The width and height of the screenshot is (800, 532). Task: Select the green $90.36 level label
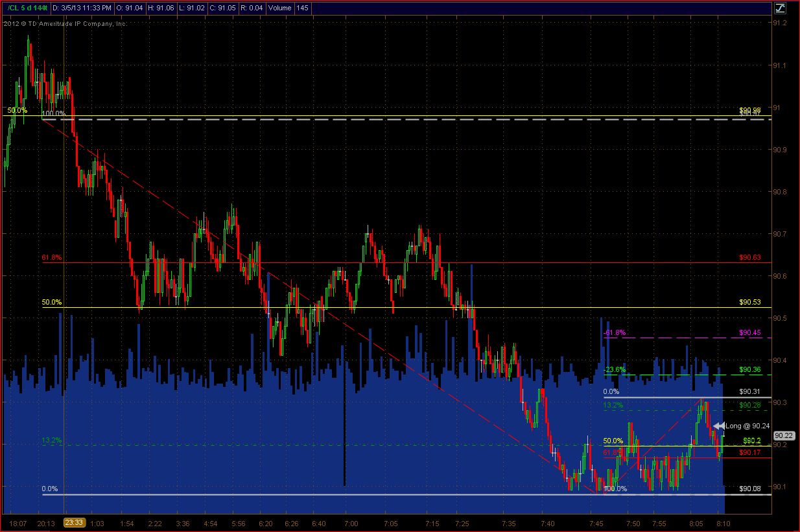pyautogui.click(x=749, y=369)
